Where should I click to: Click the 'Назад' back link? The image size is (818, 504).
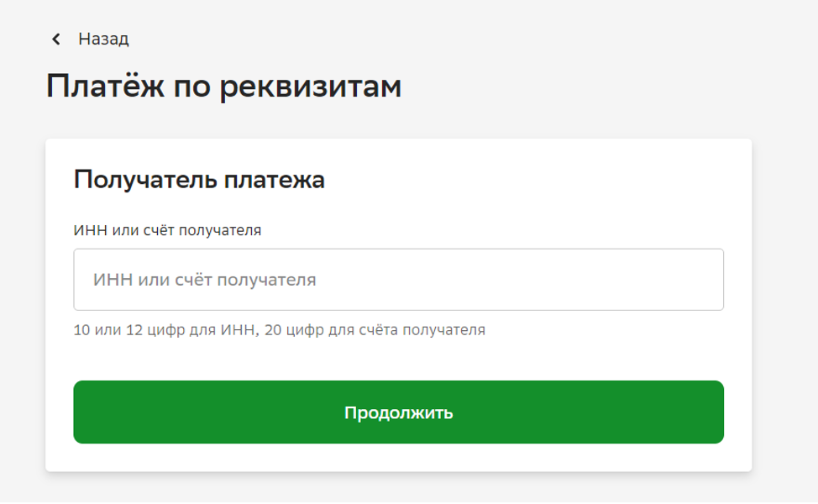[x=103, y=39]
